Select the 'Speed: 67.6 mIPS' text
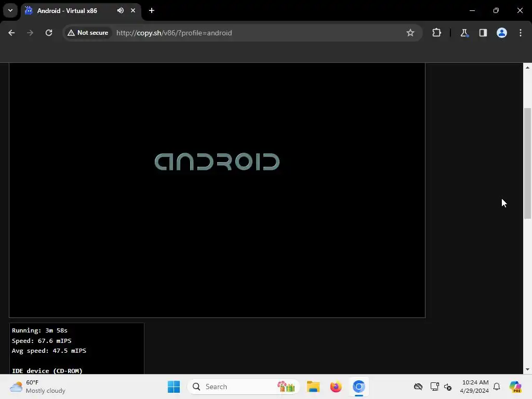 pos(42,341)
